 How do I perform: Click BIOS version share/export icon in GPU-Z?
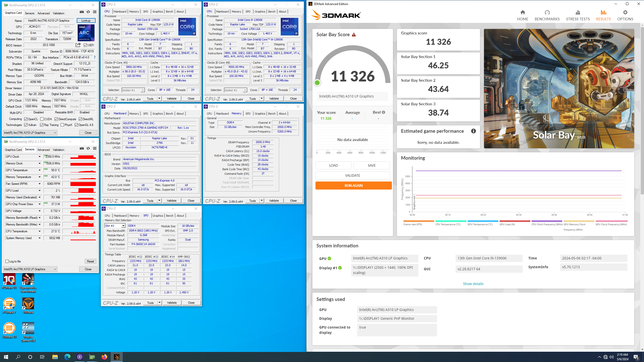point(78,45)
